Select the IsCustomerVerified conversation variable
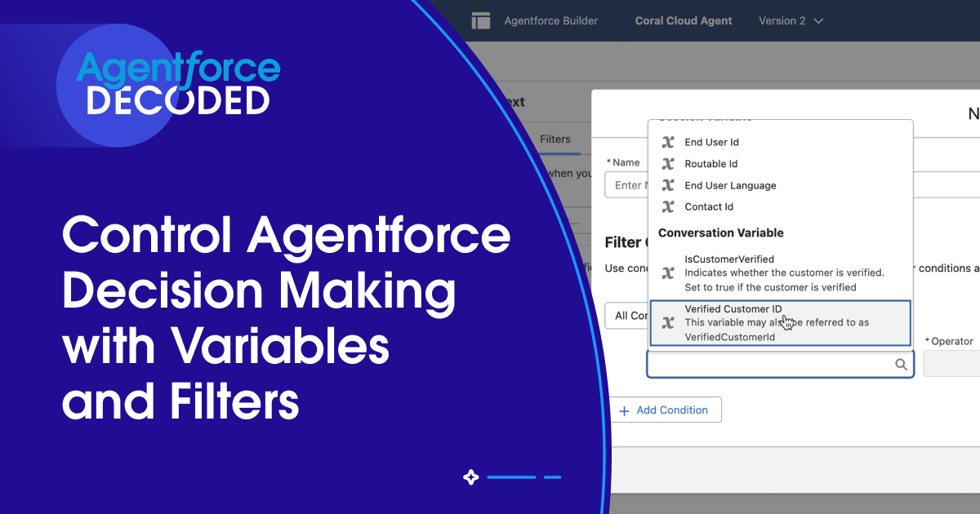 781,273
